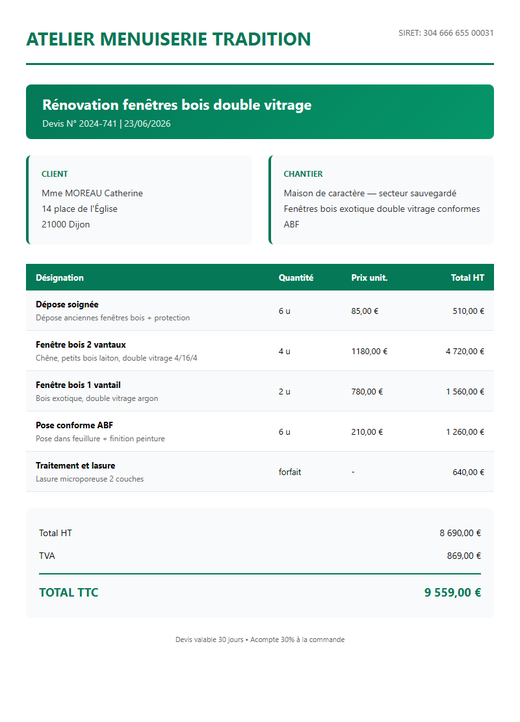Screen dimensions: 520x722
Task: Select the client name Mme MOREAU Catherine
Action: 92,193
